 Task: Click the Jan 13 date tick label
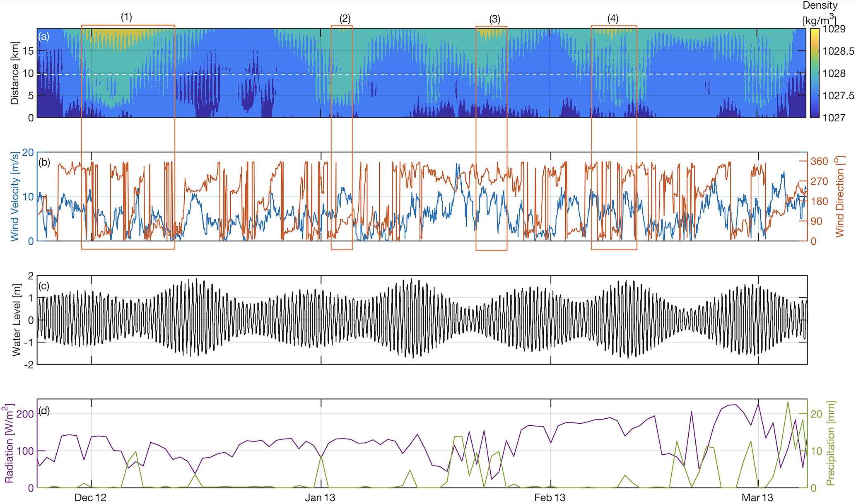point(320,497)
